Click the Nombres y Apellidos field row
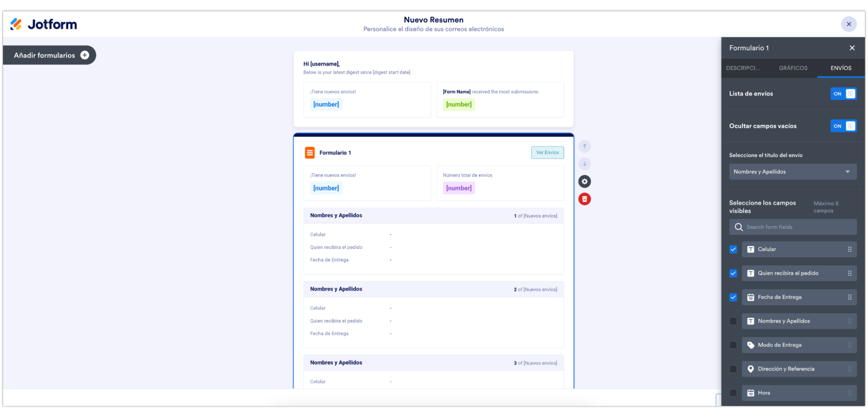Image resolution: width=868 pixels, height=409 pixels. click(799, 321)
